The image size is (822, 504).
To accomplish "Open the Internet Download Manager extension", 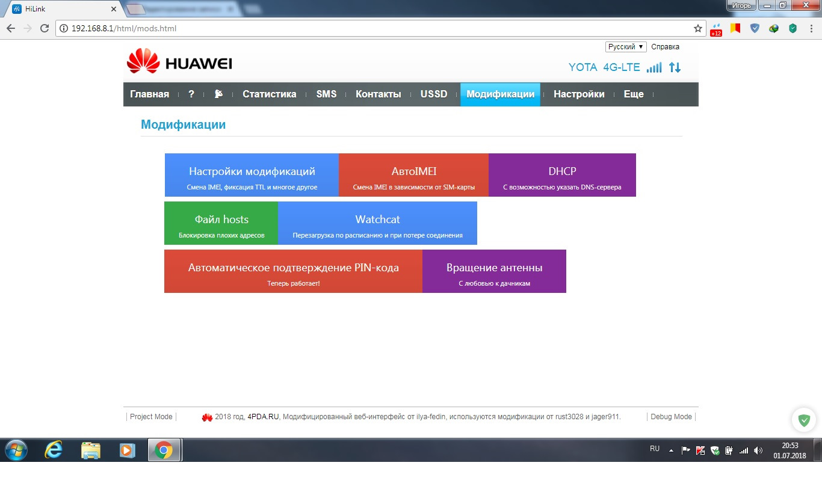I will (x=774, y=28).
